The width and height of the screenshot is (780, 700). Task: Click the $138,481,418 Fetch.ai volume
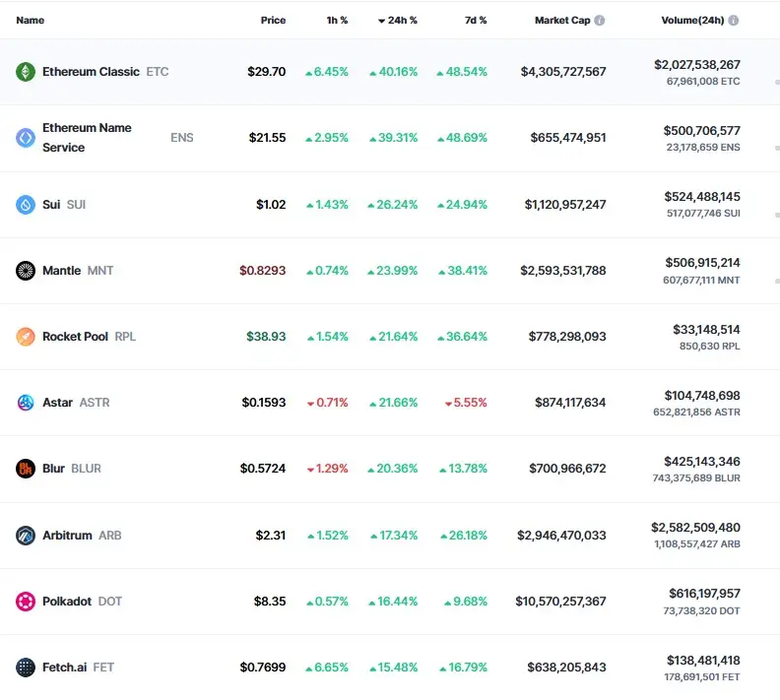pyautogui.click(x=703, y=661)
